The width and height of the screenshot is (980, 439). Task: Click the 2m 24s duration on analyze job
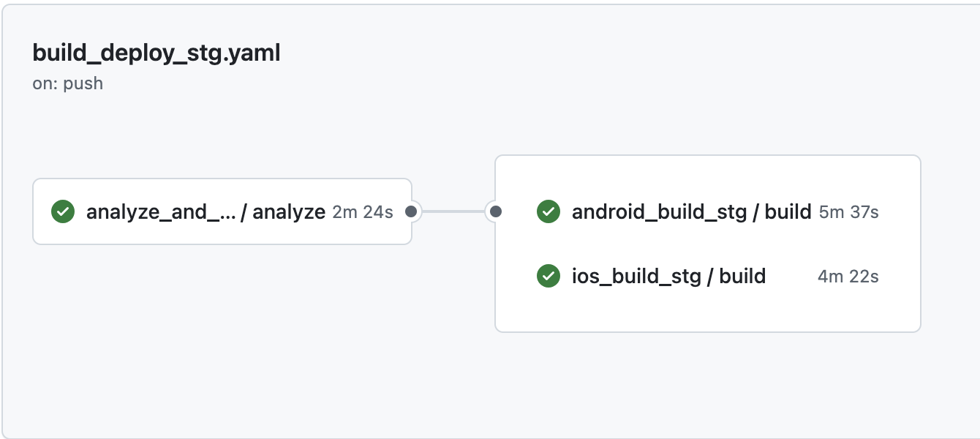(363, 211)
